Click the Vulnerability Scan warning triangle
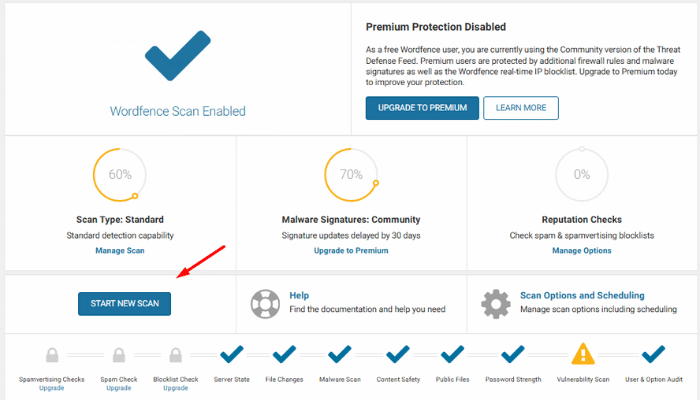This screenshot has height=400, width=700. 583,354
